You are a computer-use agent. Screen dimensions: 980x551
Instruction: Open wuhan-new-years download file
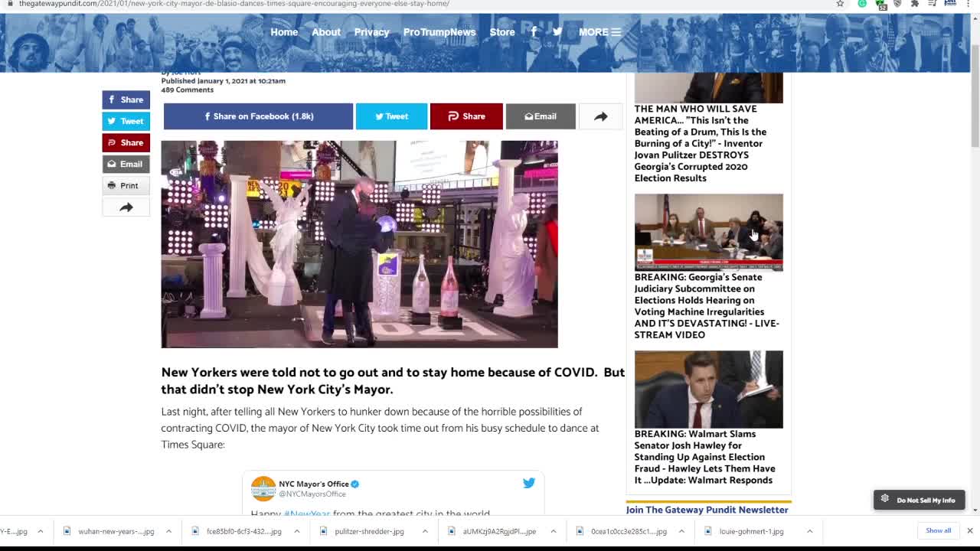[109, 531]
